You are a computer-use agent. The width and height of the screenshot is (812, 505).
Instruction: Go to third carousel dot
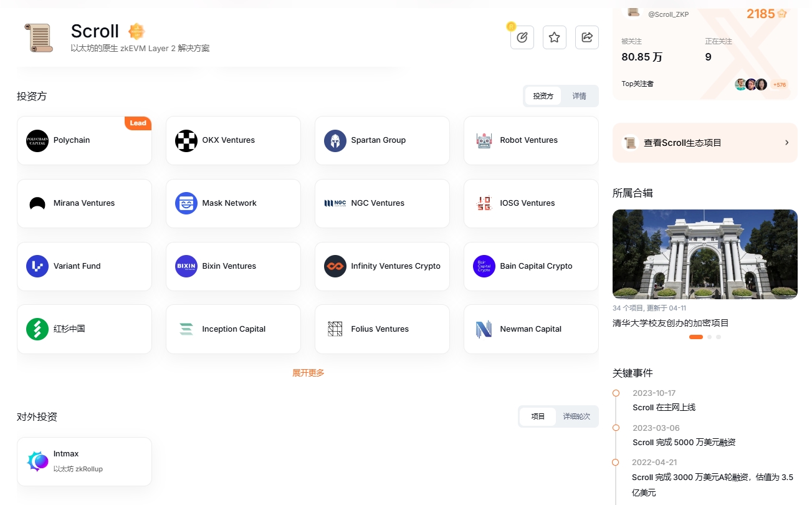click(719, 337)
